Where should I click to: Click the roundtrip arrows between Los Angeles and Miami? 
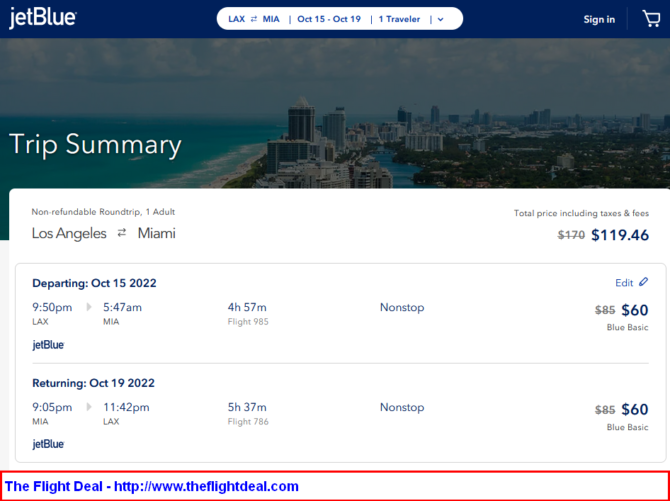point(122,233)
